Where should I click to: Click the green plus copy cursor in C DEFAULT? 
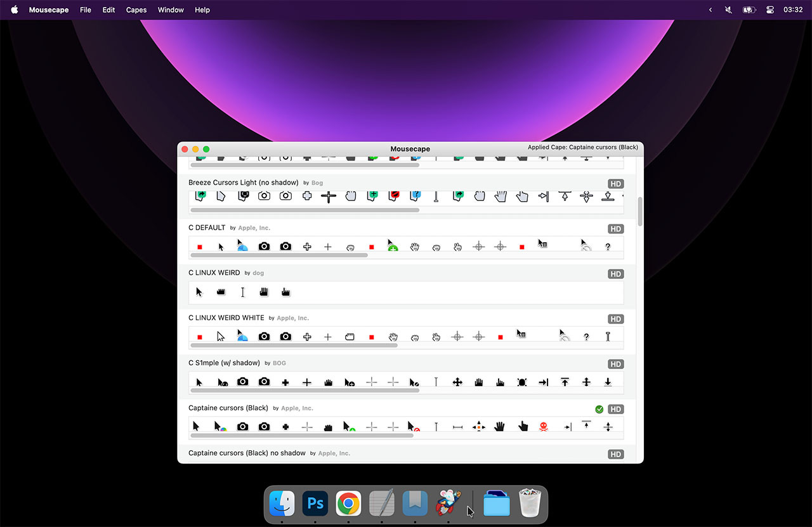coord(392,245)
